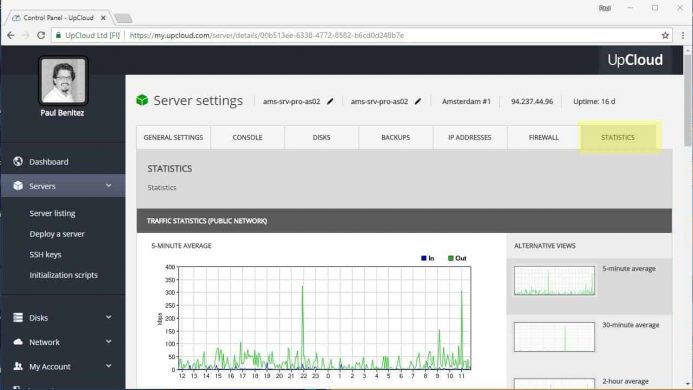Click the Amsterdam #1 zone label
Image resolution: width=693 pixels, height=390 pixels.
point(466,101)
